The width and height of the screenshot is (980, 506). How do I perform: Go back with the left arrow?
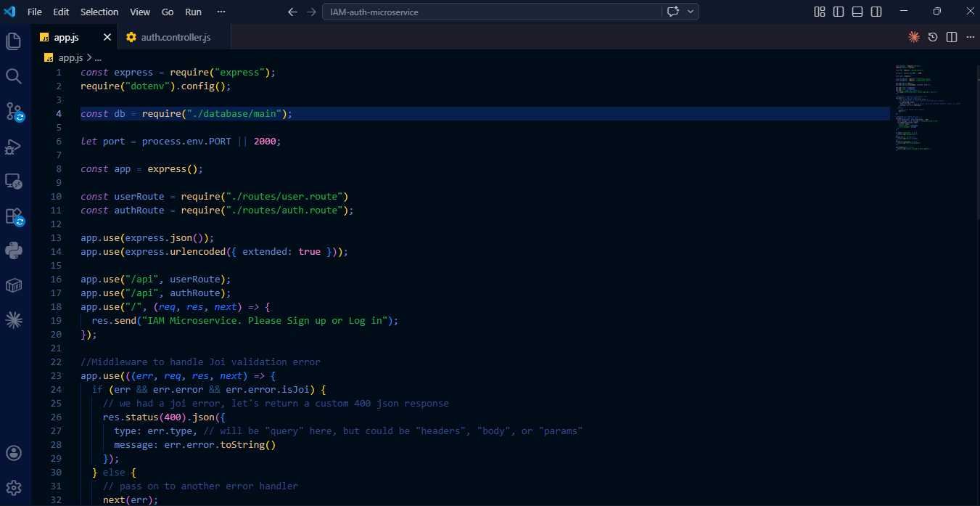coord(292,12)
